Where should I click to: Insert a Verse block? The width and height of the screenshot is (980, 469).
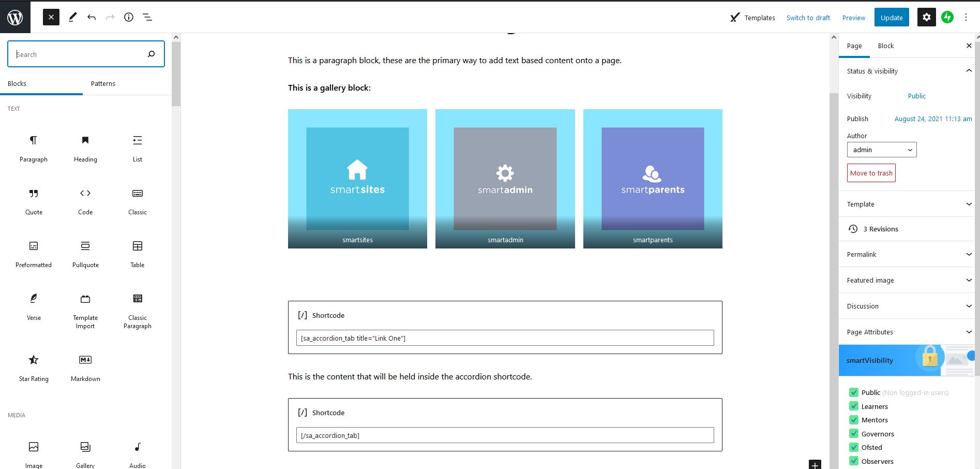[x=34, y=306]
